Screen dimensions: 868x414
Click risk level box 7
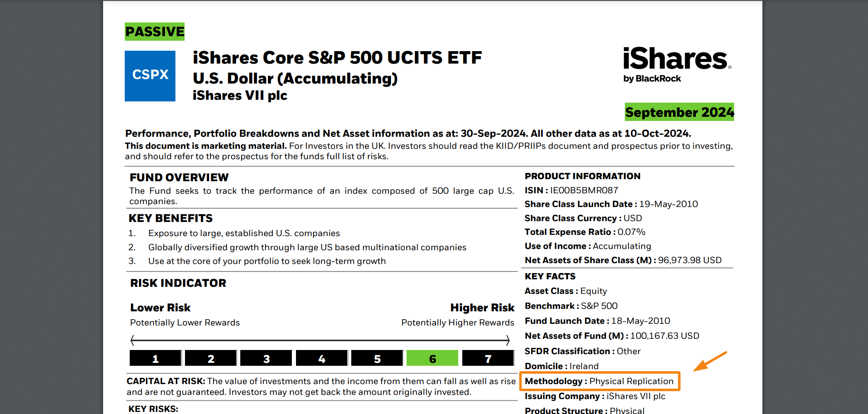pyautogui.click(x=488, y=358)
